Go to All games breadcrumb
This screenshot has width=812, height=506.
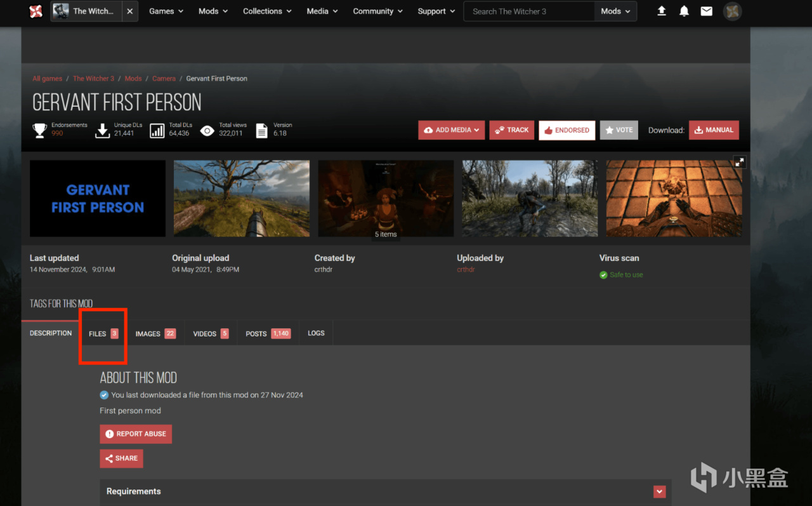[48, 79]
